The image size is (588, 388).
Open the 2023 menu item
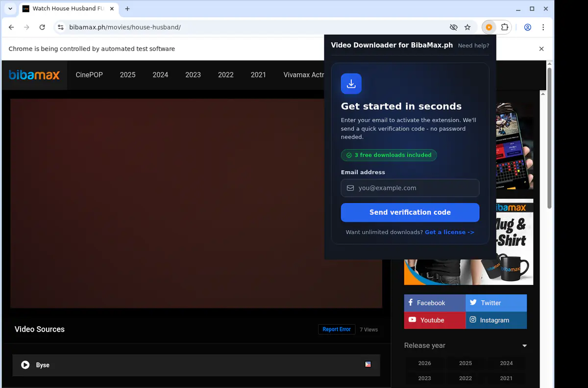coord(193,75)
